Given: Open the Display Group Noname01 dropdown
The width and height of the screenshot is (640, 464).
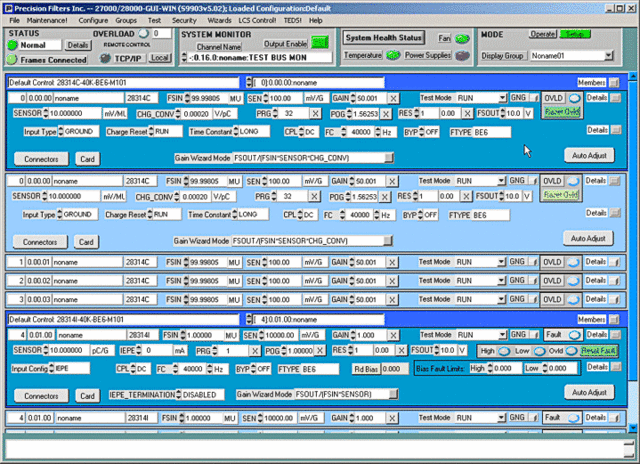Looking at the screenshot, I should coord(609,56).
